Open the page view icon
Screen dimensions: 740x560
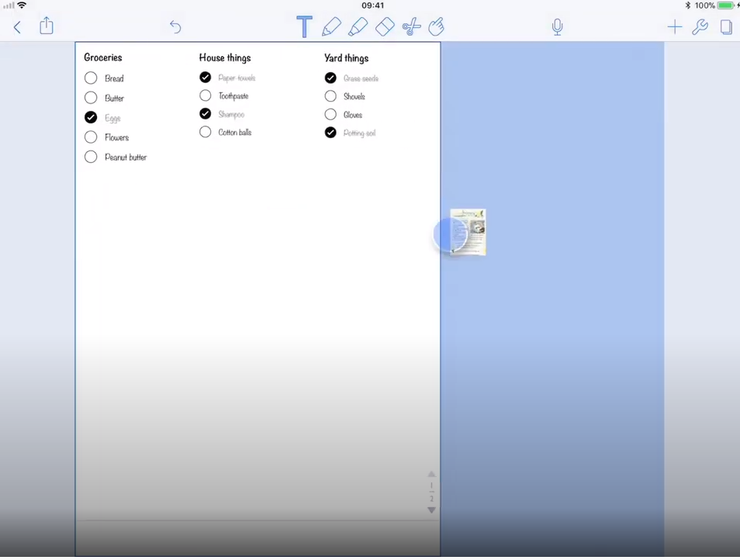coord(726,27)
